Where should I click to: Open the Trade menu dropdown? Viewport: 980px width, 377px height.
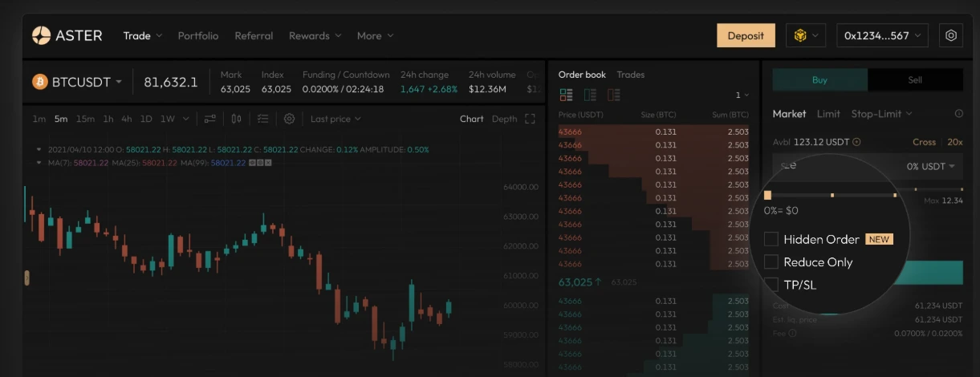[x=143, y=35]
